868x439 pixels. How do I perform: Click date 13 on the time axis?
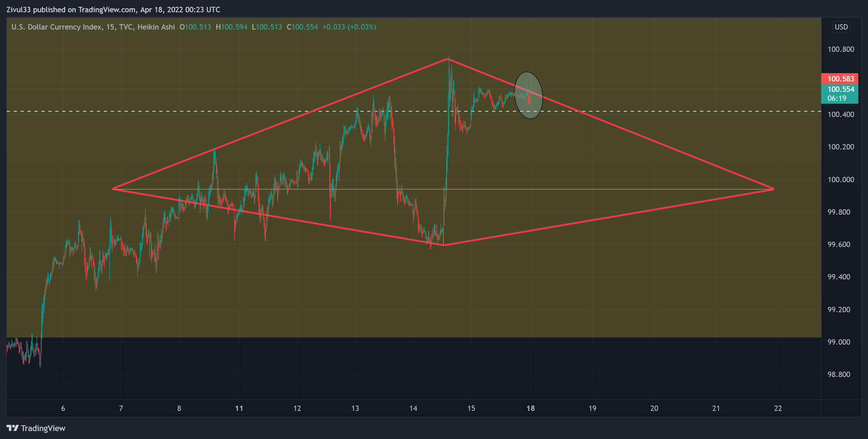click(355, 408)
